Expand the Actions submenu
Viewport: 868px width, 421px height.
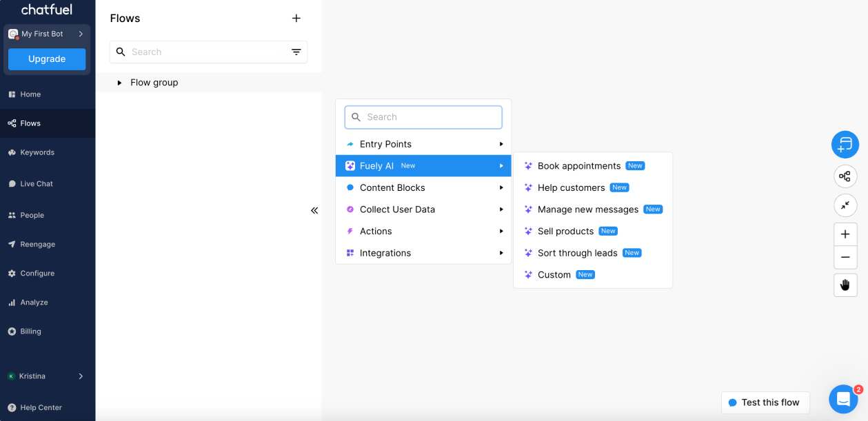point(423,232)
